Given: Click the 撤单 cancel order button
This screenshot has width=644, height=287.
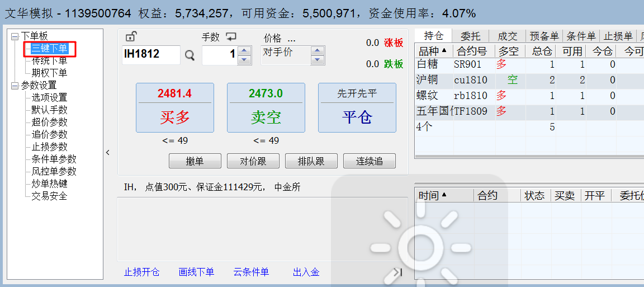Looking at the screenshot, I should coord(195,162).
